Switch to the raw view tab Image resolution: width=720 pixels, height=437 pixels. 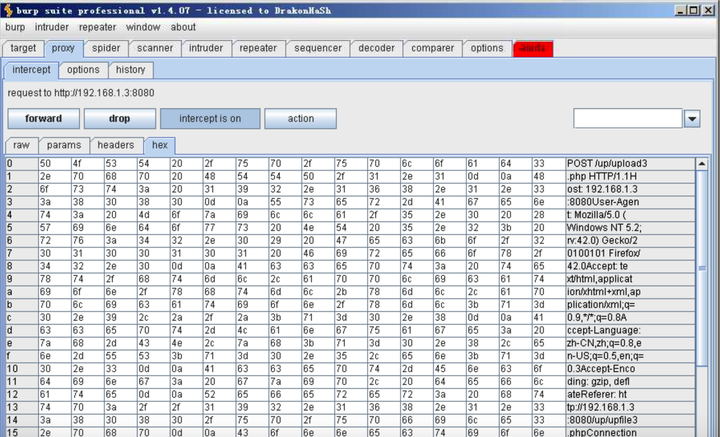click(x=21, y=145)
